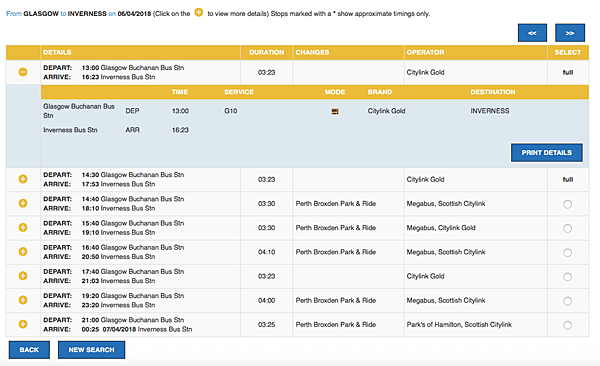Screen dimensions: 600x366
Task: Click 'full' status for 13:00 journey
Action: 568,72
